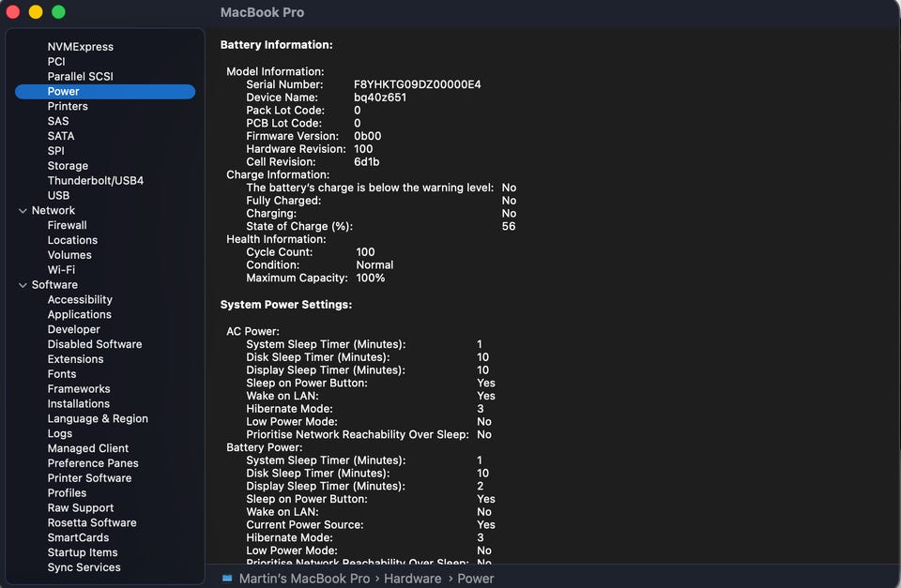Viewport: 901px width, 588px height.
Task: Click serial number F8YHKTG09DZ00000E4
Action: [x=417, y=84]
